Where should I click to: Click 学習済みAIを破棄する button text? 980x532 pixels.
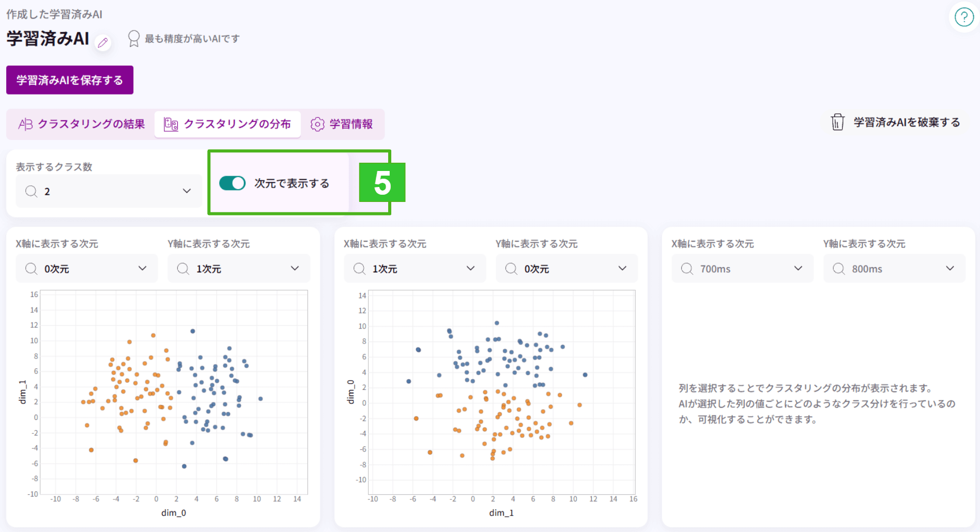[907, 122]
